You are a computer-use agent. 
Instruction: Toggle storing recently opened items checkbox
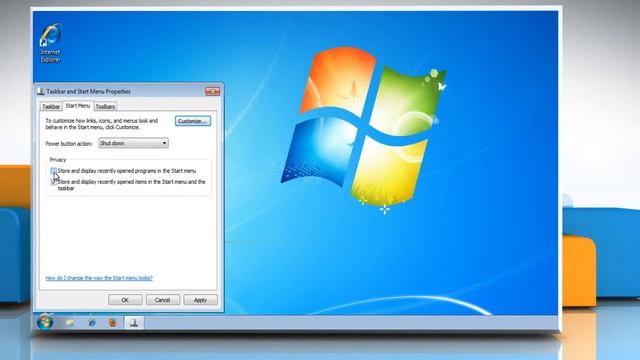(x=53, y=182)
